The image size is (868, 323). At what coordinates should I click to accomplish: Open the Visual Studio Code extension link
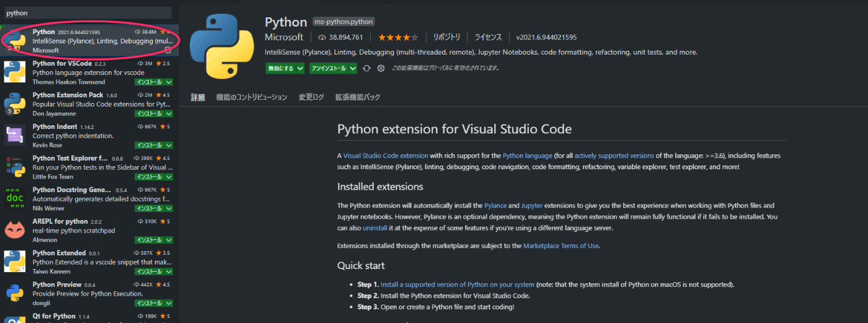coord(386,156)
